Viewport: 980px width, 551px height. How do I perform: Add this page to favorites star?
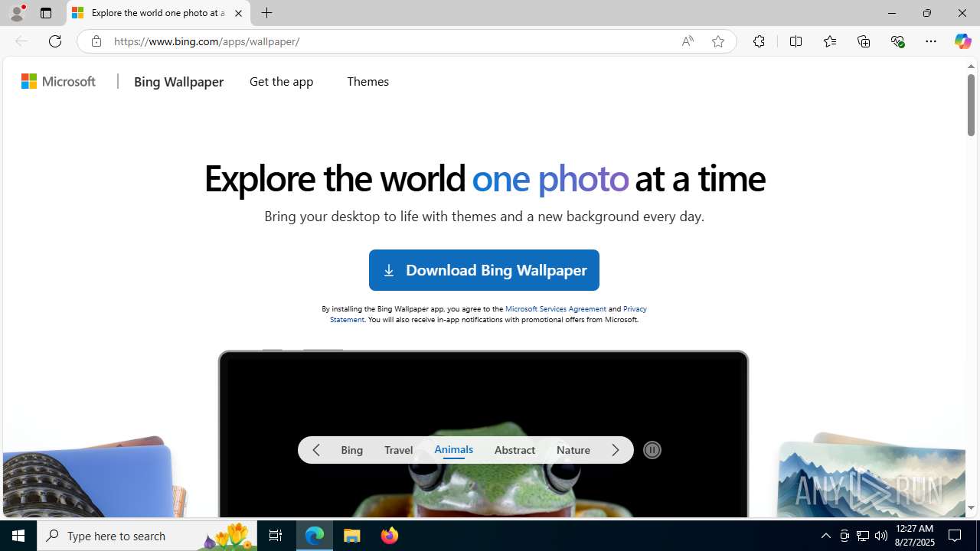(x=718, y=41)
